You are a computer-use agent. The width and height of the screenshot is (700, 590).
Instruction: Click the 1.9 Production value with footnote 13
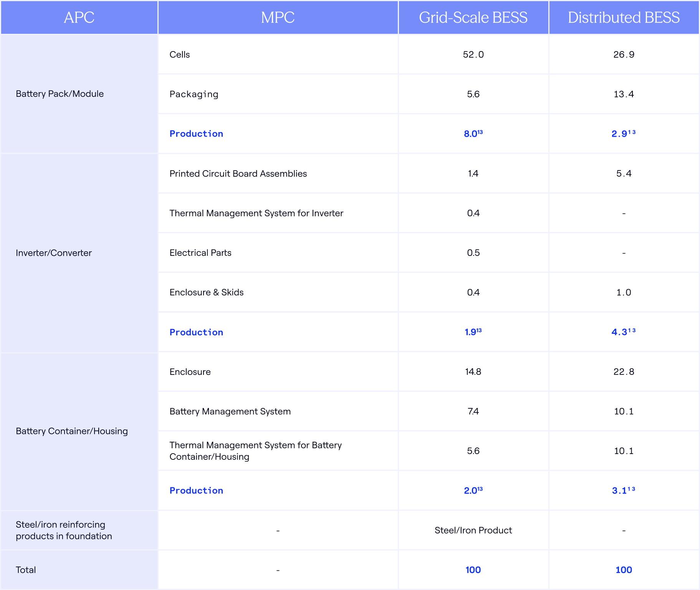click(473, 332)
